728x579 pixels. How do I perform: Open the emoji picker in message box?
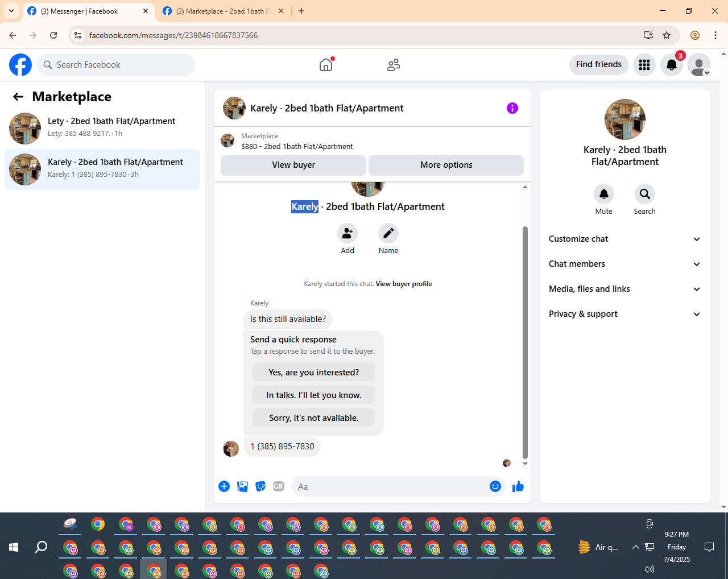[x=495, y=486]
